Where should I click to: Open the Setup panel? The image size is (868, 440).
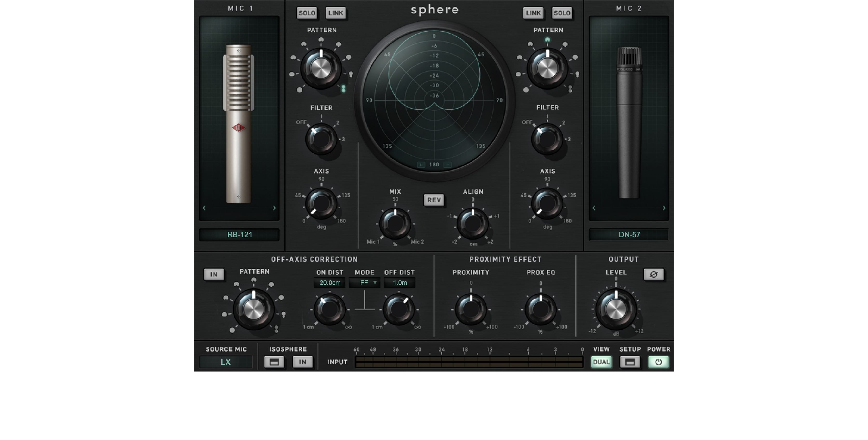(630, 362)
